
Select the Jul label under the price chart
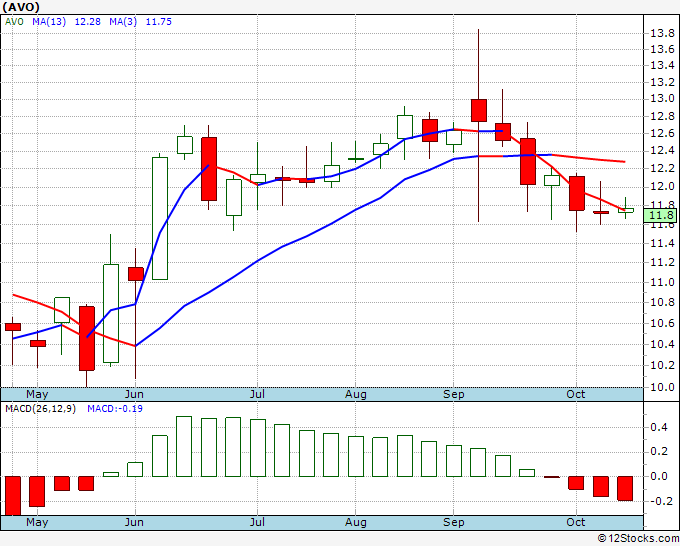(257, 395)
